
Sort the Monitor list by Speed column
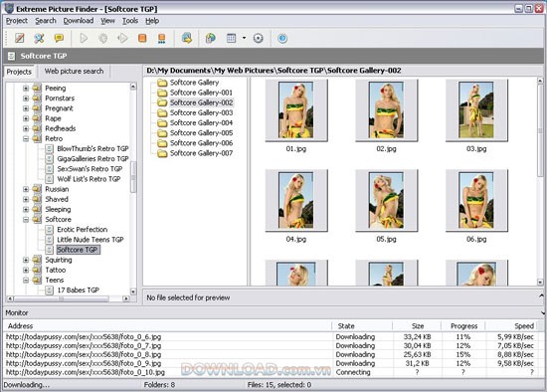point(511,326)
